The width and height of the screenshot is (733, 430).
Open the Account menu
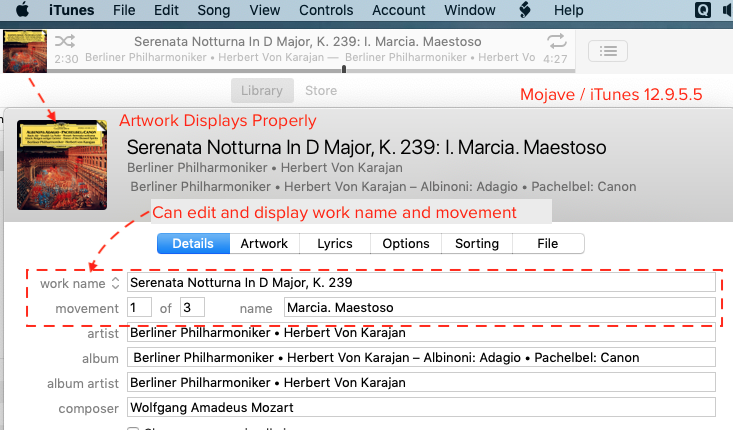[399, 10]
